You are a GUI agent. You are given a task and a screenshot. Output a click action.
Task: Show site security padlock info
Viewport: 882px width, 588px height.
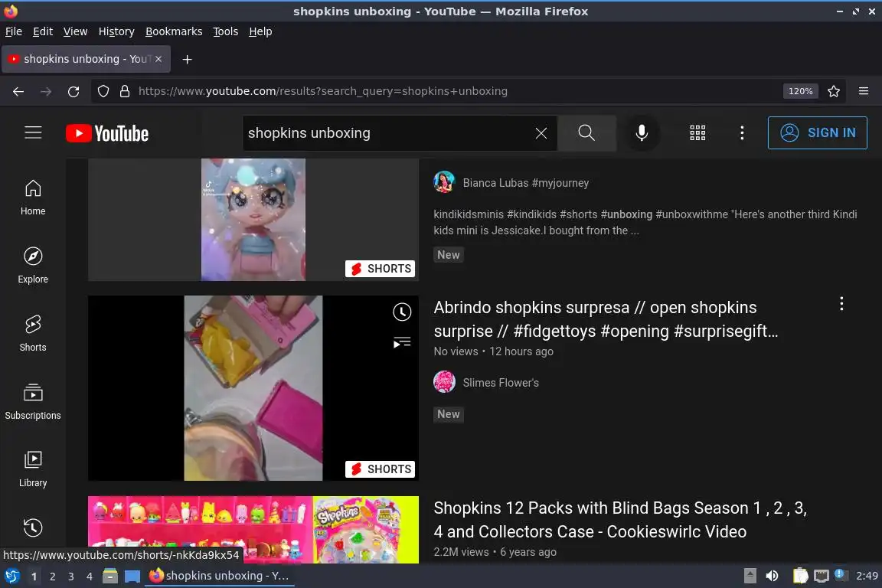pos(125,91)
